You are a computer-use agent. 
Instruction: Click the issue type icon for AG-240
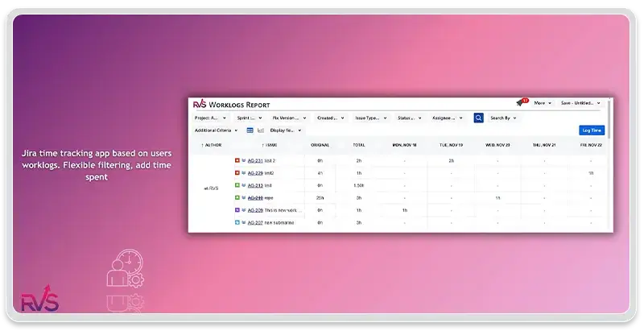(237, 197)
